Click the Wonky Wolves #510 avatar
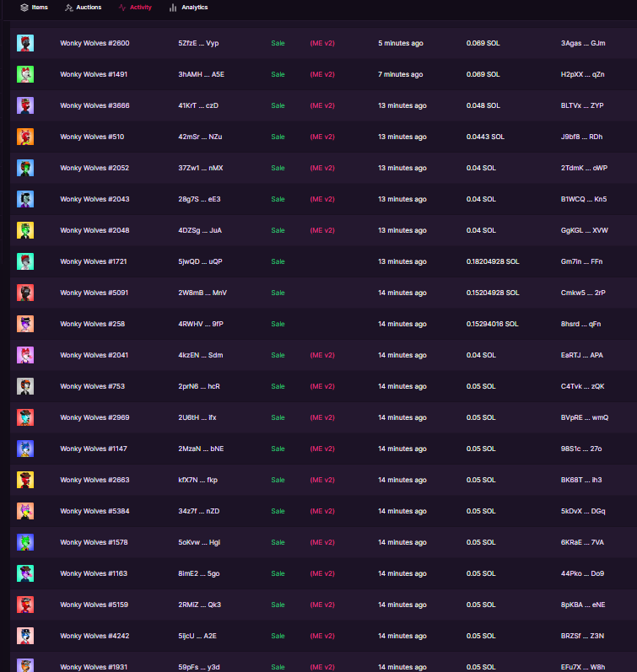 (x=25, y=137)
